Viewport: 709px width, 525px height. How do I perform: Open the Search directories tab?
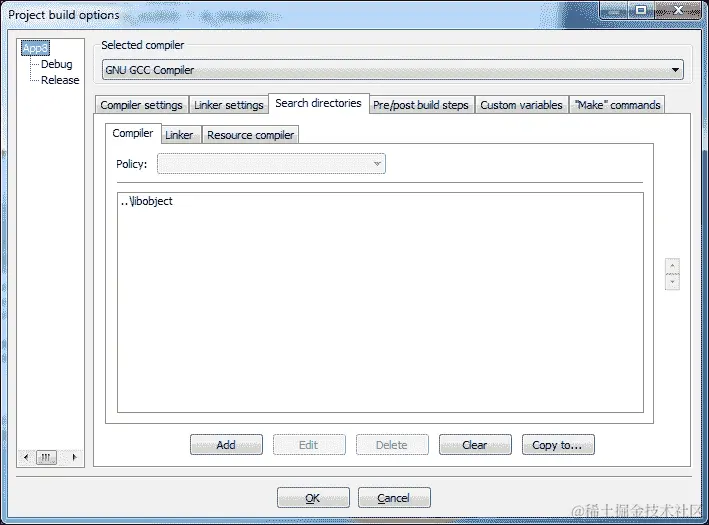coord(318,103)
